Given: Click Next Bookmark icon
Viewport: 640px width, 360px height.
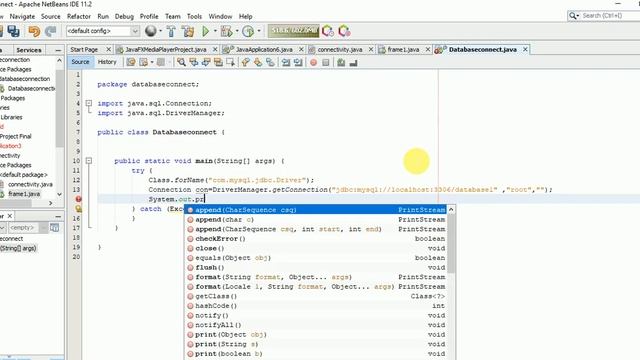Looking at the screenshot, I should 258,62.
